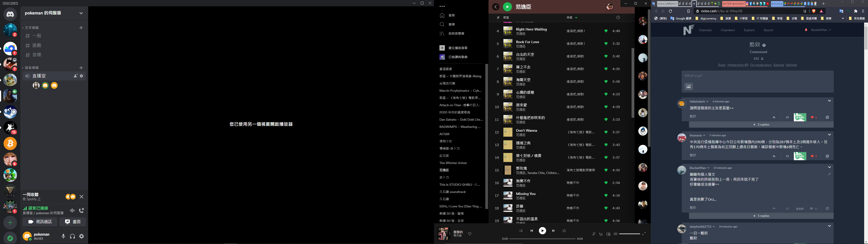Viewport: 868px width, 244px height.
Task: Open the pokeman server dropdown menu
Action: point(81,13)
